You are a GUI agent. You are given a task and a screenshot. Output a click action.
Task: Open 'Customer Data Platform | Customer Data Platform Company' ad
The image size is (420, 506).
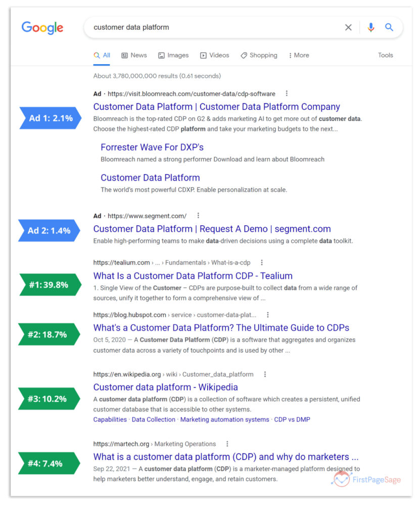(217, 107)
